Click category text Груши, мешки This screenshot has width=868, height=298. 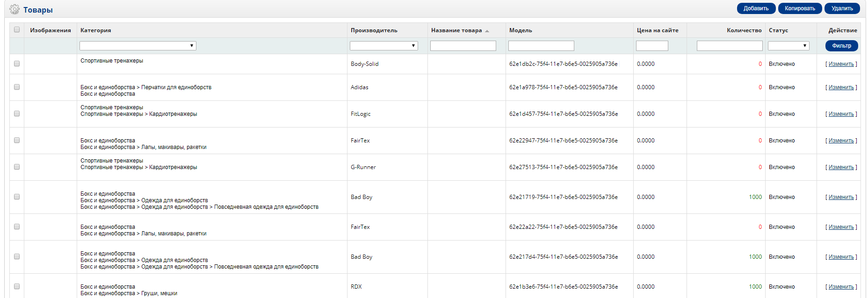click(159, 293)
